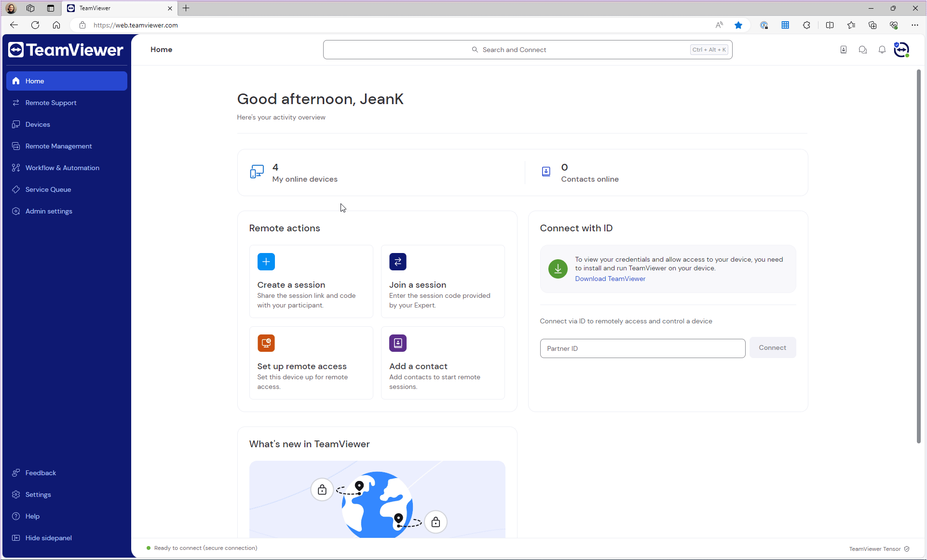Viewport: 927px width, 560px height.
Task: Click the Join a session icon
Action: point(398,262)
